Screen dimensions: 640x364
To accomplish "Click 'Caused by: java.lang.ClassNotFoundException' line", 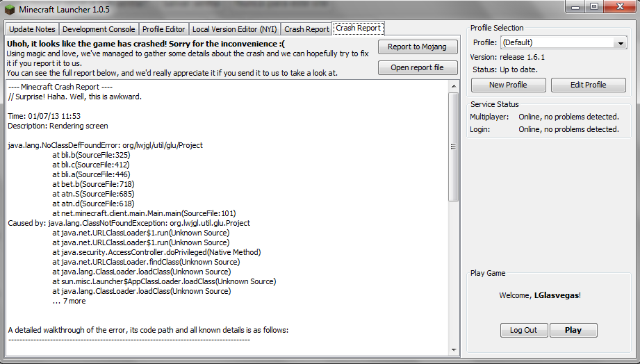I will click(129, 223).
